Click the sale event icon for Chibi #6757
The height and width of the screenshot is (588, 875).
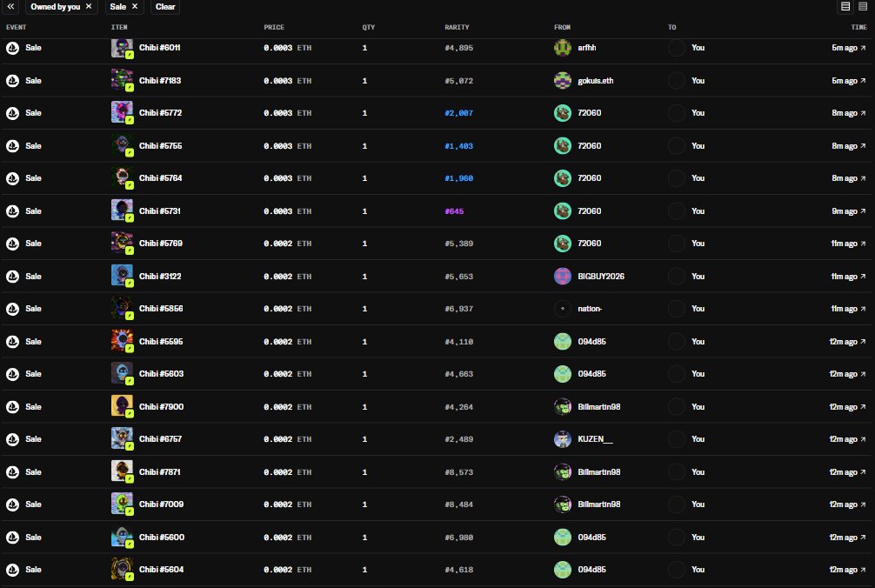pyautogui.click(x=13, y=439)
